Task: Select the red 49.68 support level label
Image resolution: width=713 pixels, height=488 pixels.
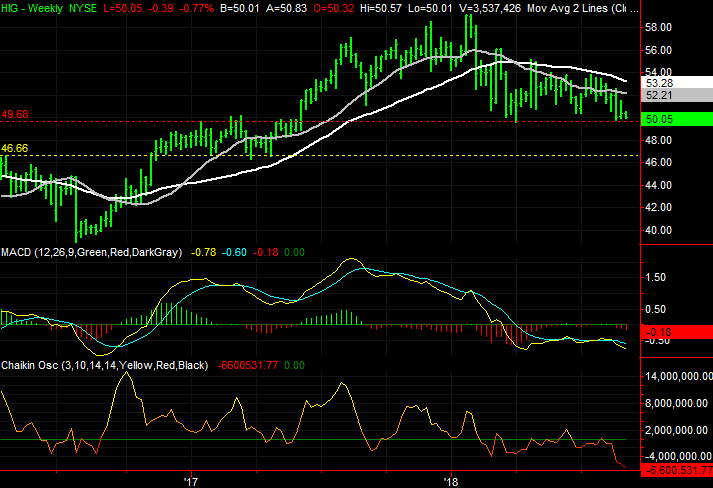Action: point(15,113)
